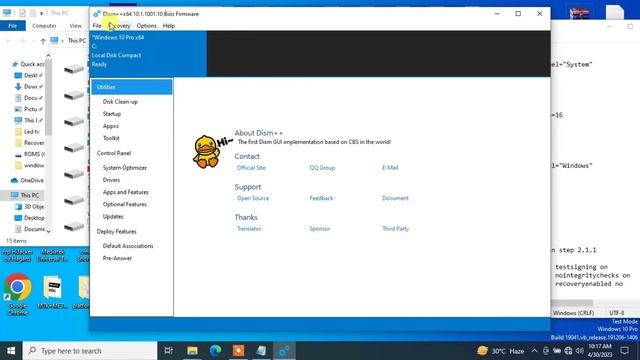Open the Options menu in Dism++
640x360 pixels.
click(146, 26)
